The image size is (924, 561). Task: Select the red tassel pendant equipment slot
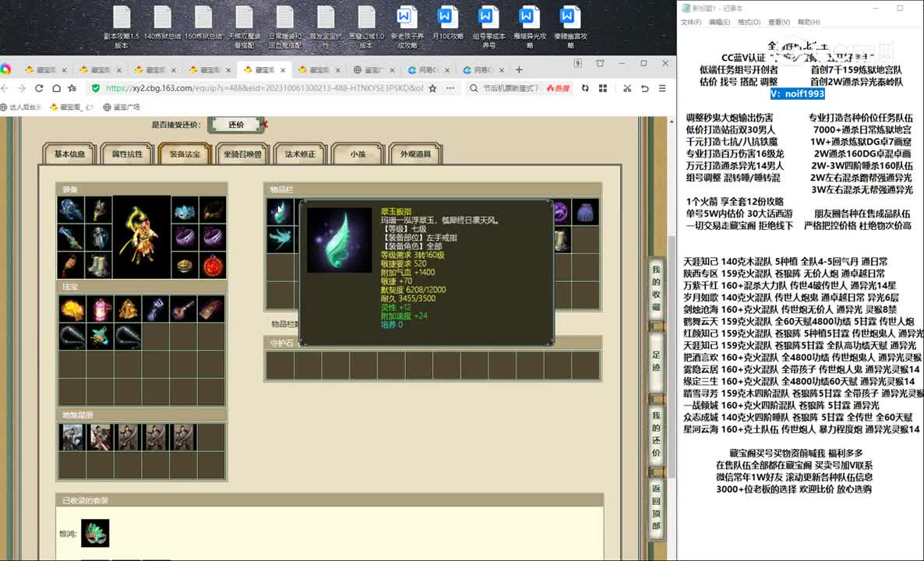tap(71, 266)
